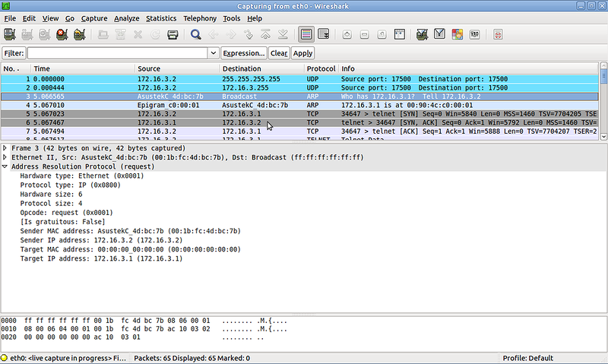Focus the display filter text field

point(118,53)
